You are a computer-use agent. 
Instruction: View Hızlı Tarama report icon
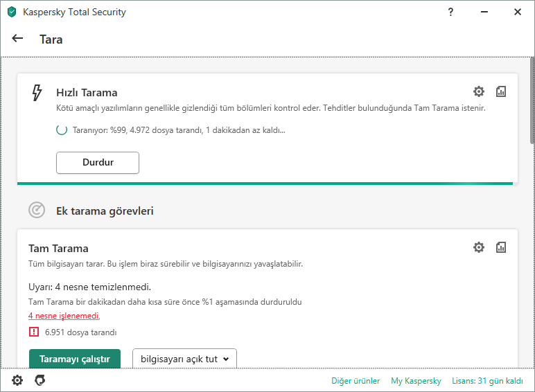(x=501, y=91)
